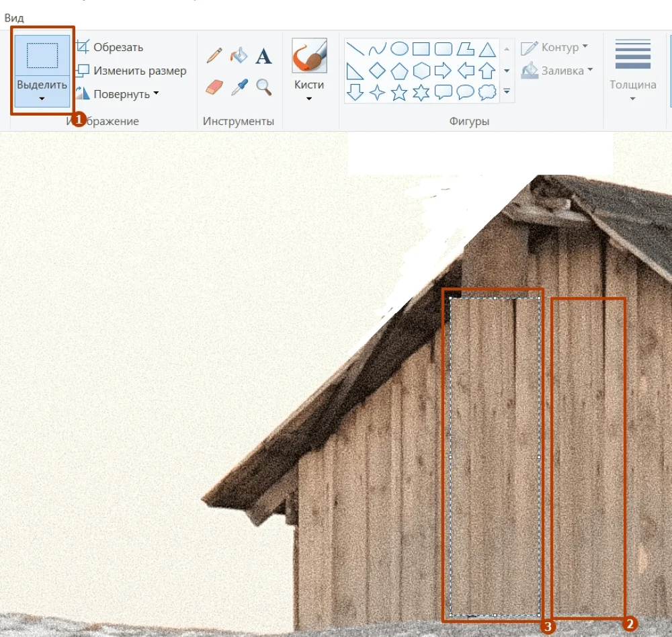This screenshot has height=637, width=672.
Task: Select the Eraser tool
Action: pos(214,87)
